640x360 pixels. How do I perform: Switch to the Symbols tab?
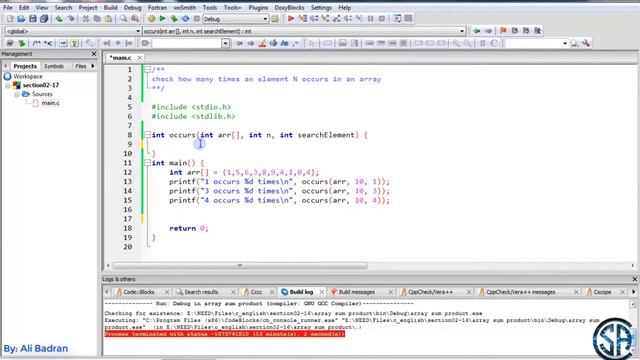click(x=53, y=66)
